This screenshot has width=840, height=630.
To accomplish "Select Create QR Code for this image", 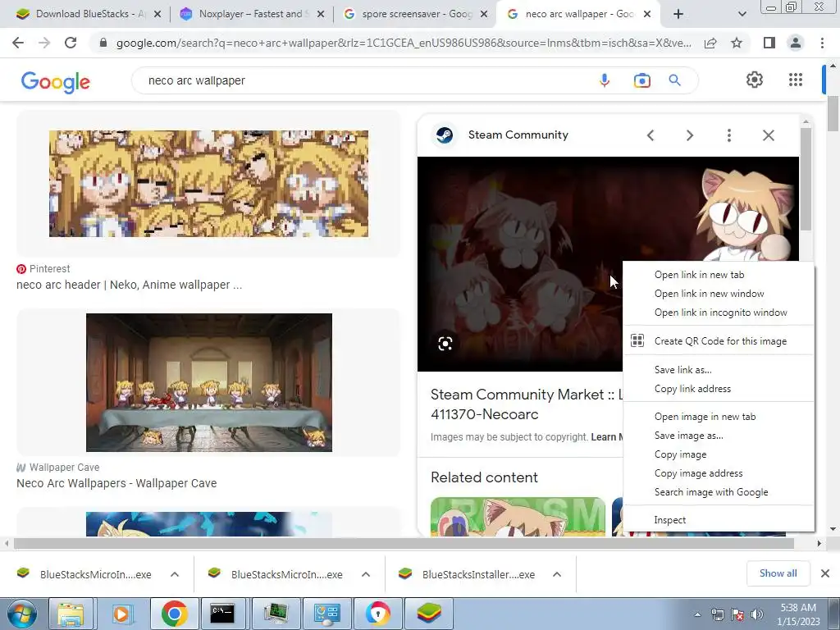I will [719, 340].
